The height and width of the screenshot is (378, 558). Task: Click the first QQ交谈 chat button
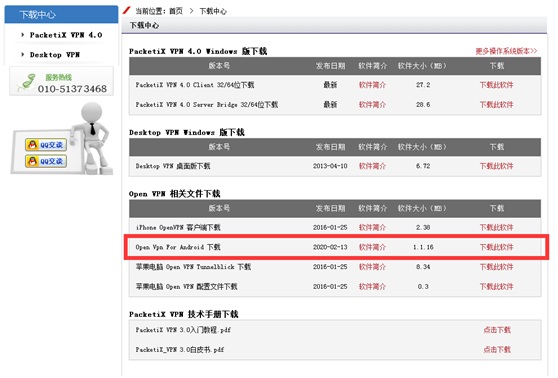pyautogui.click(x=46, y=145)
